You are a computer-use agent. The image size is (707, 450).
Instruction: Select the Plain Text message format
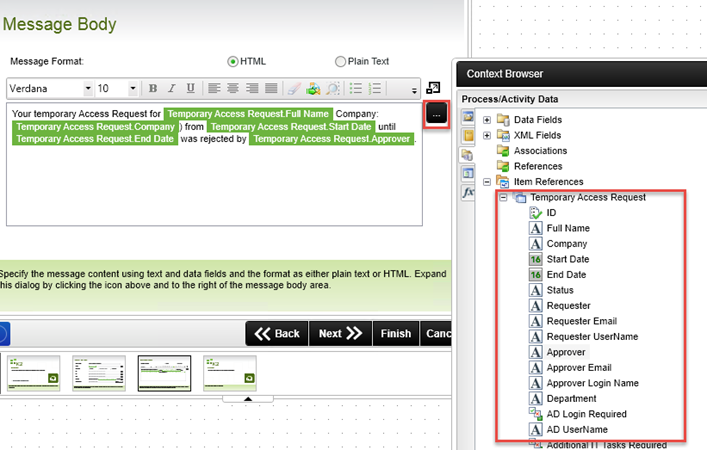(340, 61)
